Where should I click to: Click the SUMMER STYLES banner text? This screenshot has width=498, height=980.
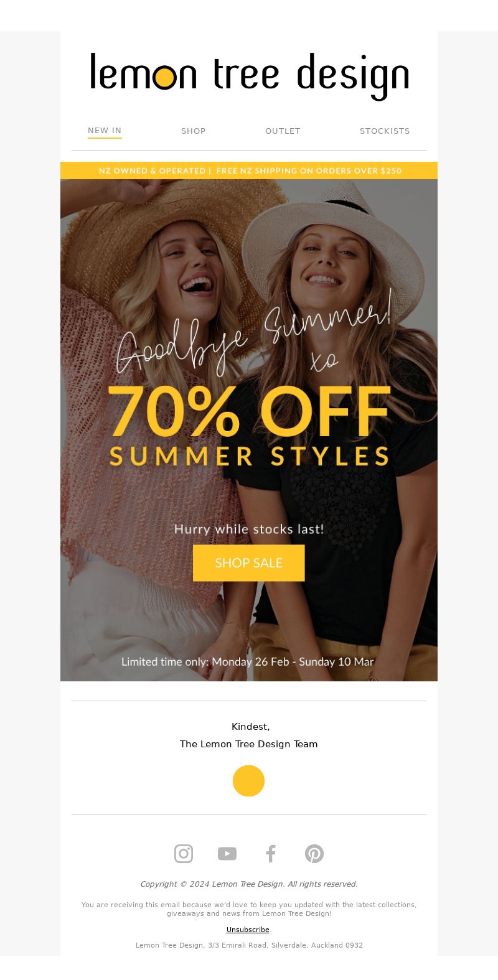click(249, 457)
